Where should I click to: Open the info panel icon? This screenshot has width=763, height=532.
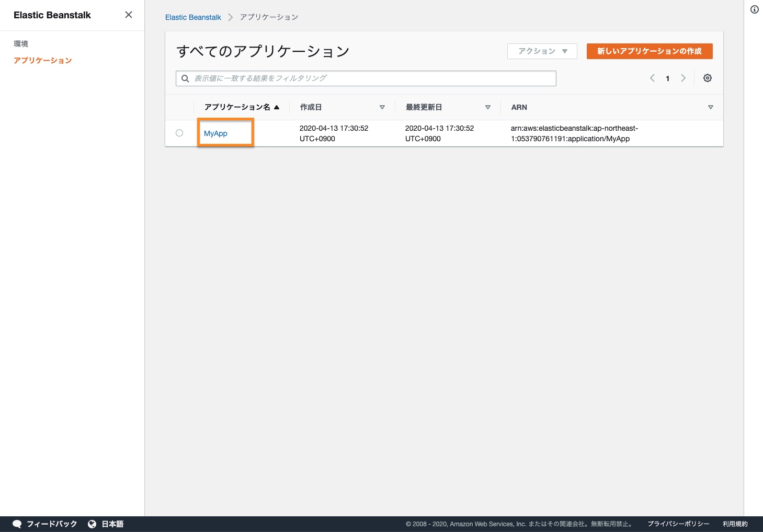754,9
